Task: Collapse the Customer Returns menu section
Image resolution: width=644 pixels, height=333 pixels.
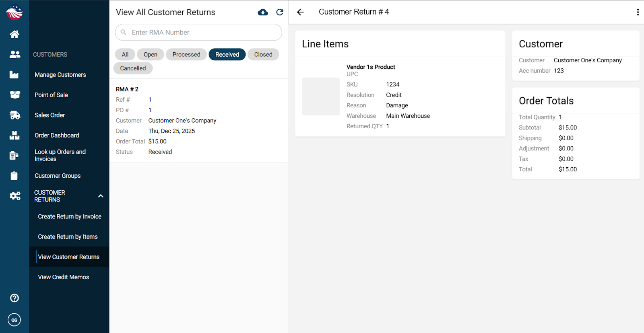Action: pyautogui.click(x=101, y=196)
